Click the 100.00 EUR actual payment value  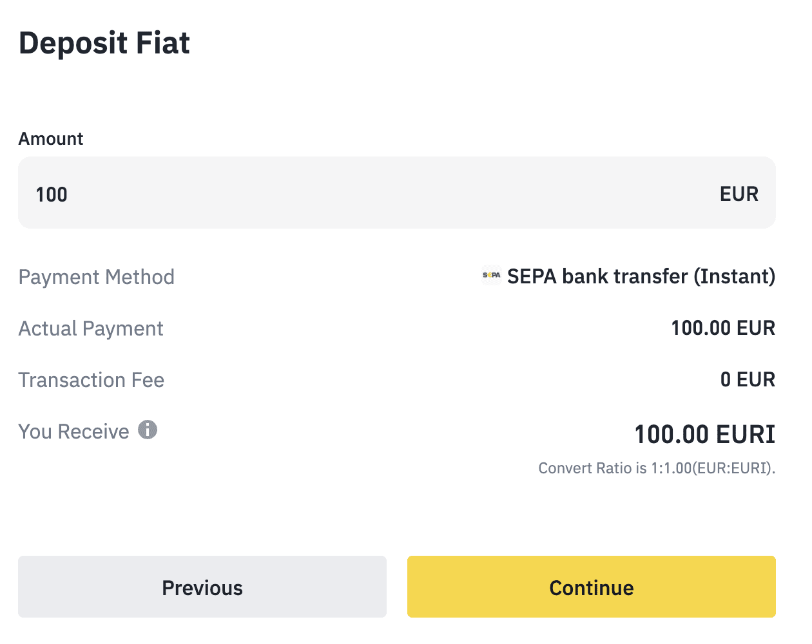click(723, 328)
